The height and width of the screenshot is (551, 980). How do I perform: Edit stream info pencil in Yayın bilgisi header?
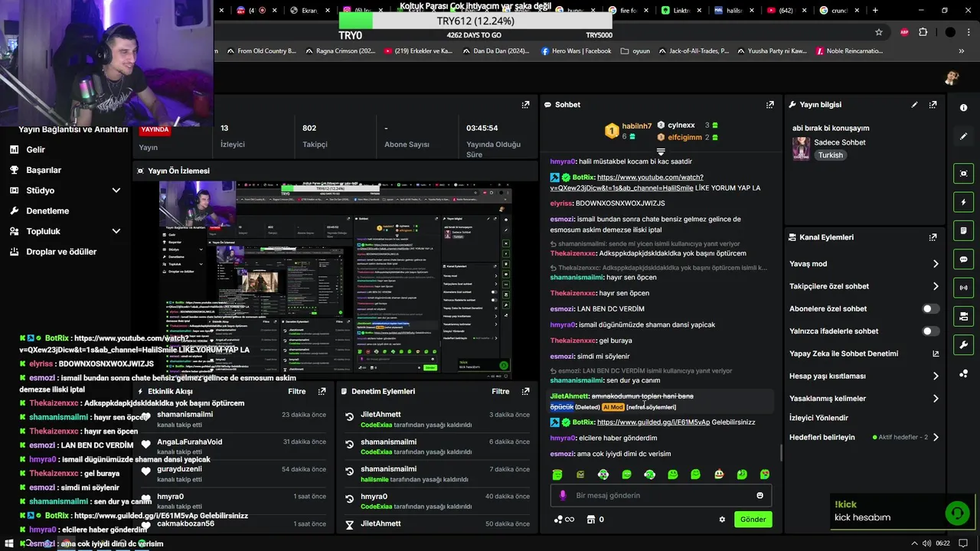click(914, 105)
